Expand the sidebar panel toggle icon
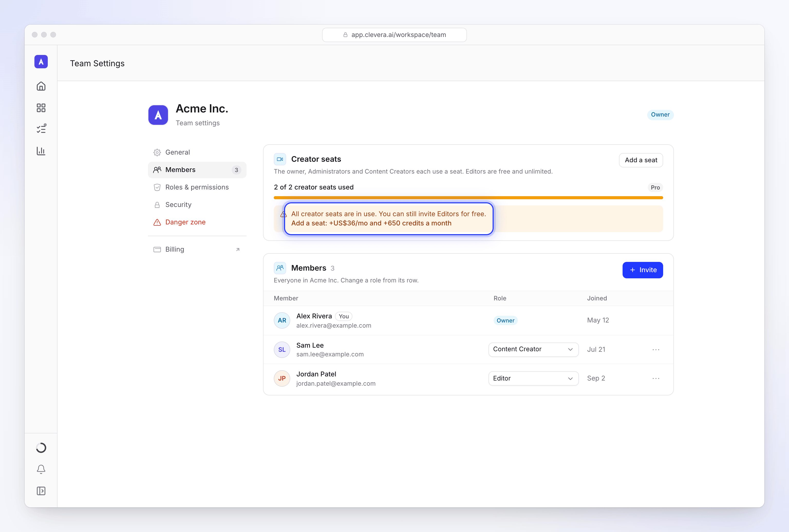The image size is (789, 532). [x=41, y=491]
